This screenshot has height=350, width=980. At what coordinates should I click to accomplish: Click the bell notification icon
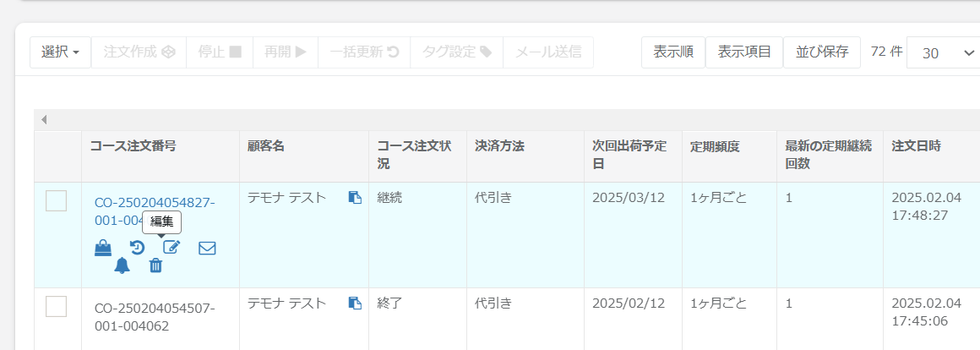(122, 265)
